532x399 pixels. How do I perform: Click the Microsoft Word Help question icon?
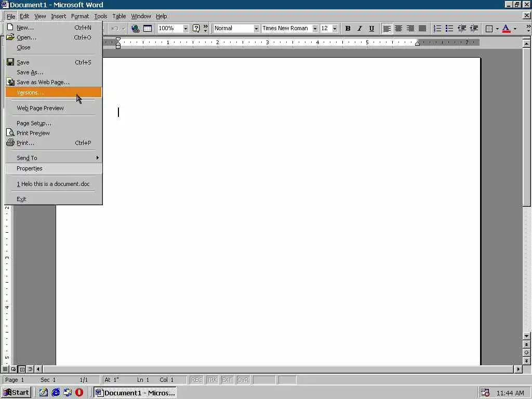pos(196,29)
